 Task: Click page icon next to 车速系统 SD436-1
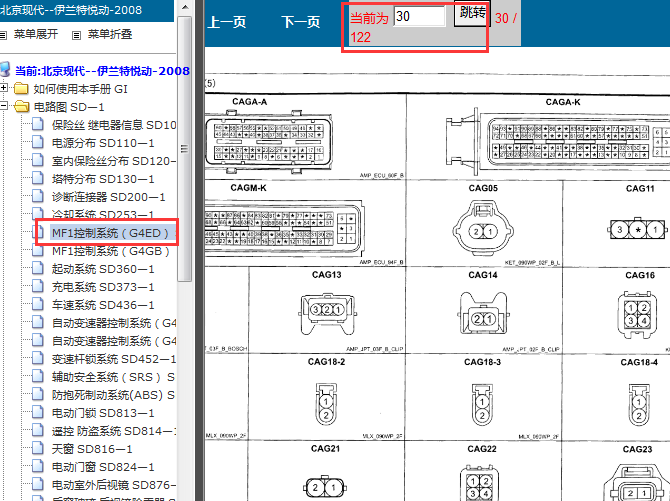click(x=38, y=304)
